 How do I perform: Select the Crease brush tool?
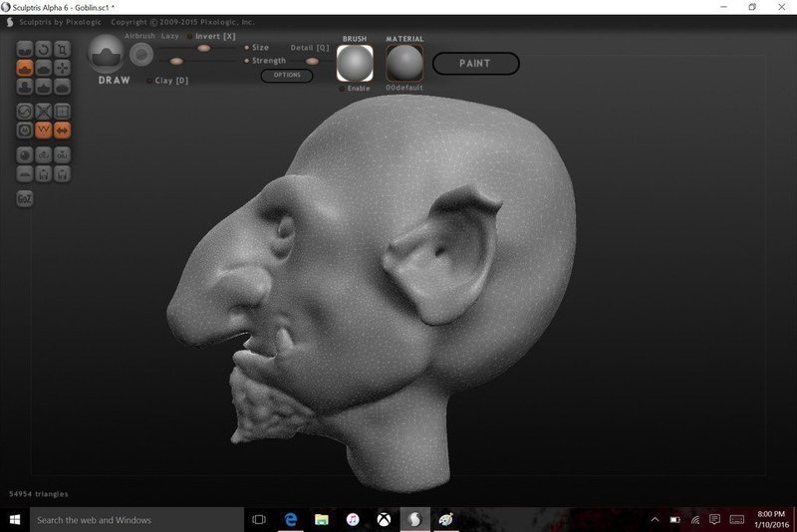pyautogui.click(x=25, y=49)
